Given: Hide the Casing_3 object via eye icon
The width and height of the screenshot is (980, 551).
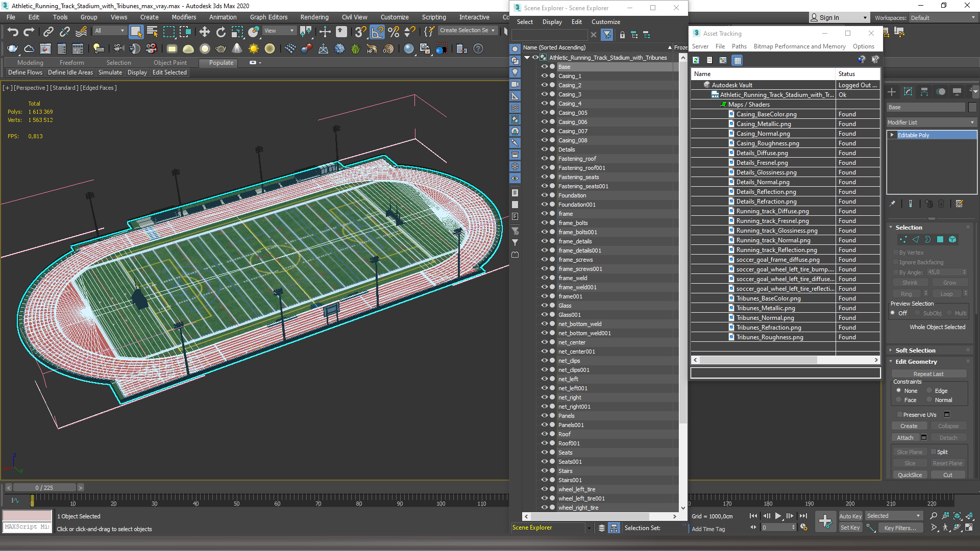Looking at the screenshot, I should coord(544,94).
